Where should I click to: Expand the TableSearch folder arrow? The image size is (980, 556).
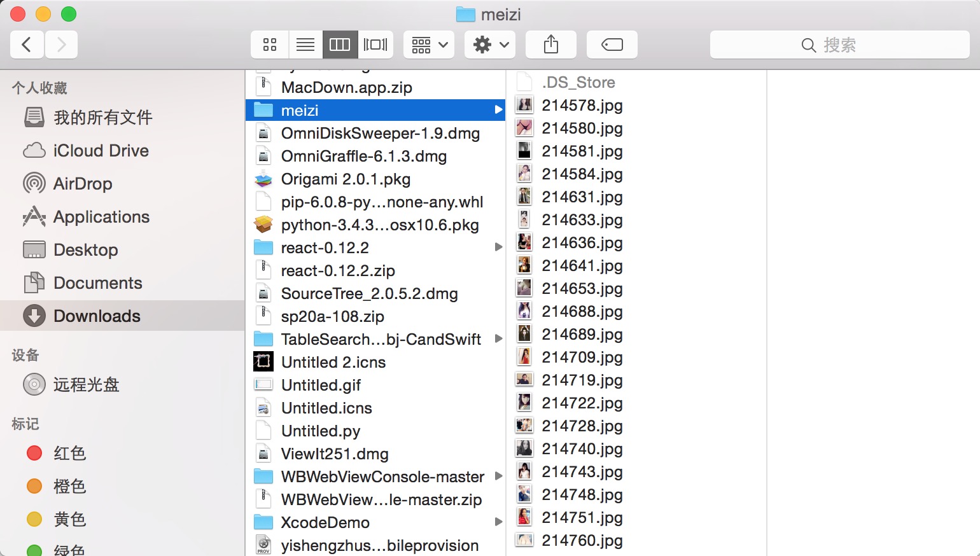[499, 339]
